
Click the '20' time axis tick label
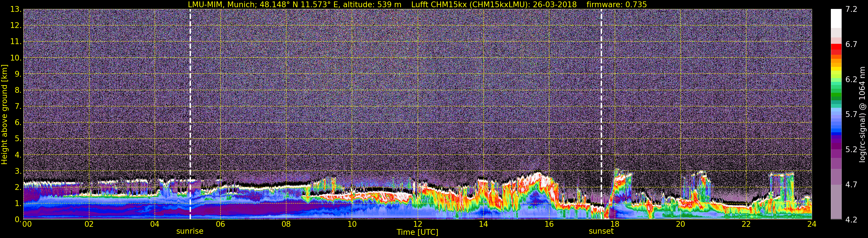click(680, 224)
